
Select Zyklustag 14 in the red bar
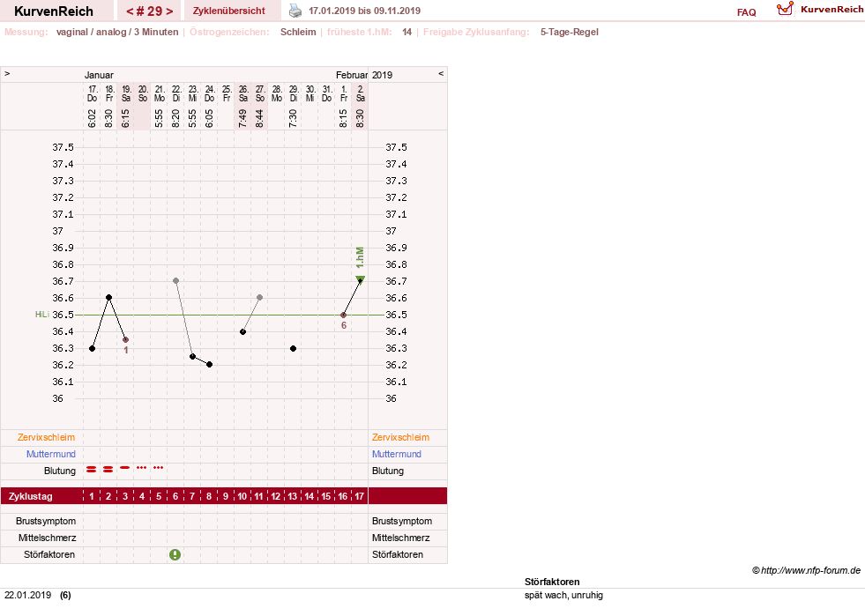pyautogui.click(x=309, y=496)
